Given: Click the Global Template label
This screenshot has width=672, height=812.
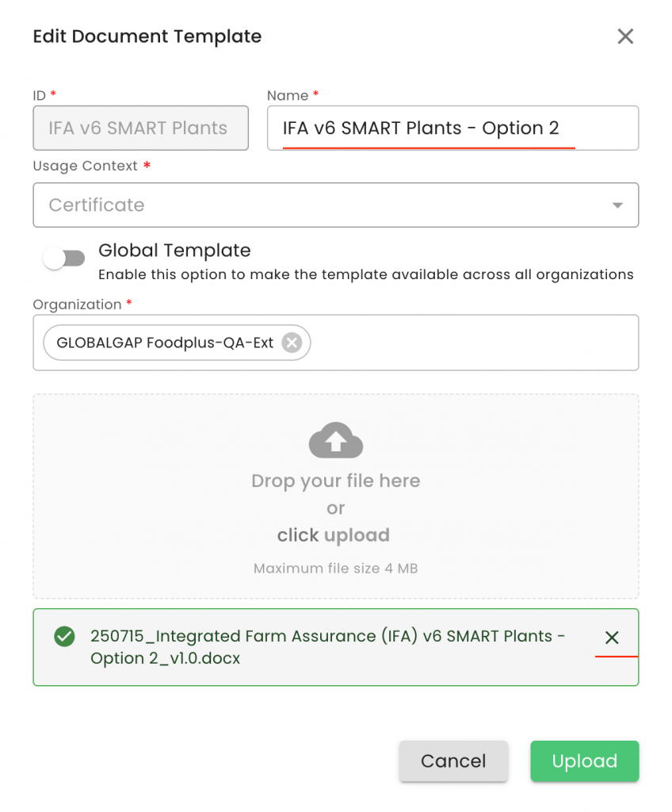Looking at the screenshot, I should (x=174, y=251).
